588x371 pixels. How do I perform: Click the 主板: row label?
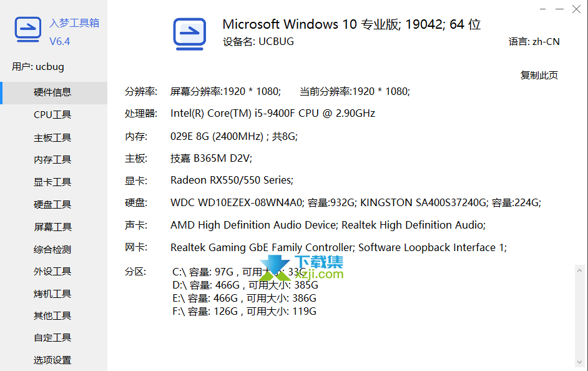[x=136, y=158]
